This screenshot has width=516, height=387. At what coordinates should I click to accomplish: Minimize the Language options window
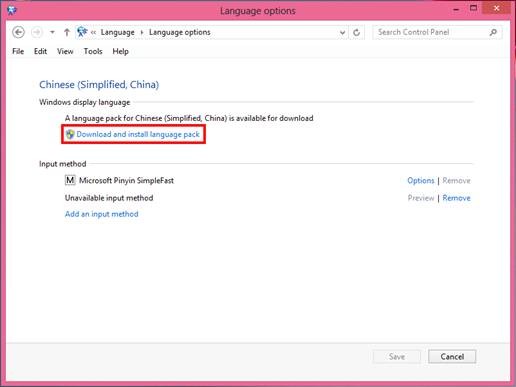[456, 10]
